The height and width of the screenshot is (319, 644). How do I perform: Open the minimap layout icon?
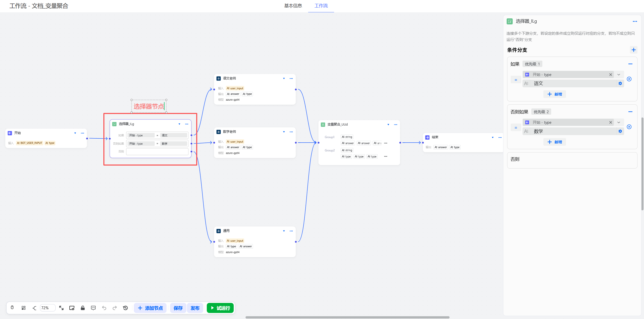(x=23, y=308)
